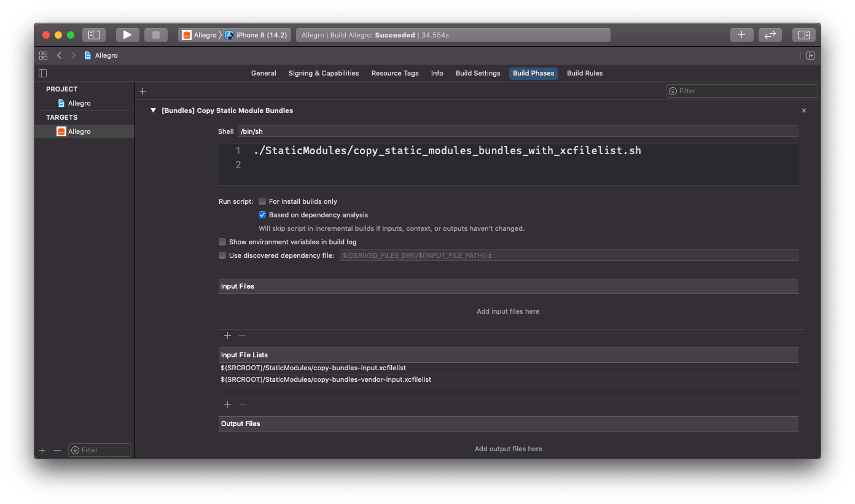Enable Show environment variables in build log

[222, 242]
